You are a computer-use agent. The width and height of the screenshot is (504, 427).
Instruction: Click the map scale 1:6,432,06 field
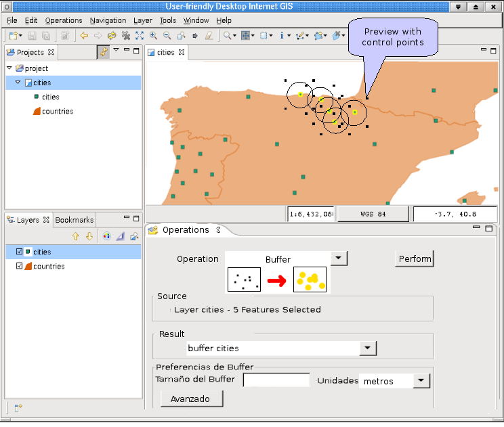311,214
